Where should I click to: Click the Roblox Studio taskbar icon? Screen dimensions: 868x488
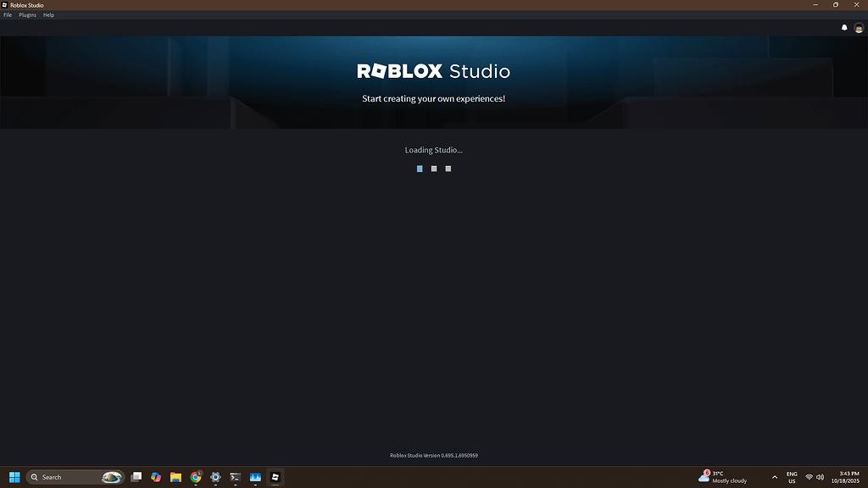[275, 477]
